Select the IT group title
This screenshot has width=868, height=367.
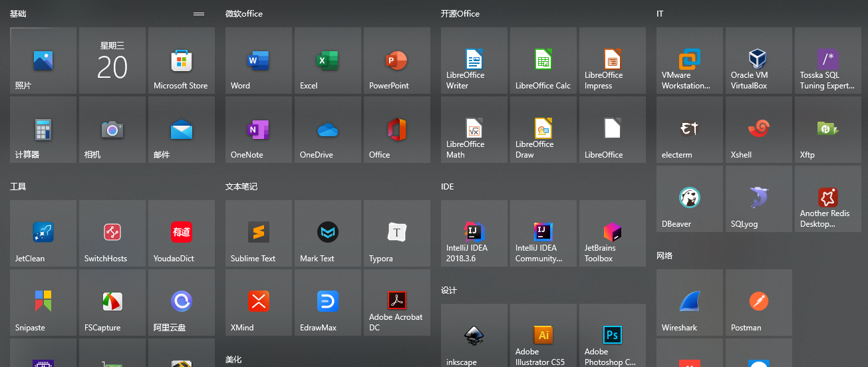pos(660,14)
